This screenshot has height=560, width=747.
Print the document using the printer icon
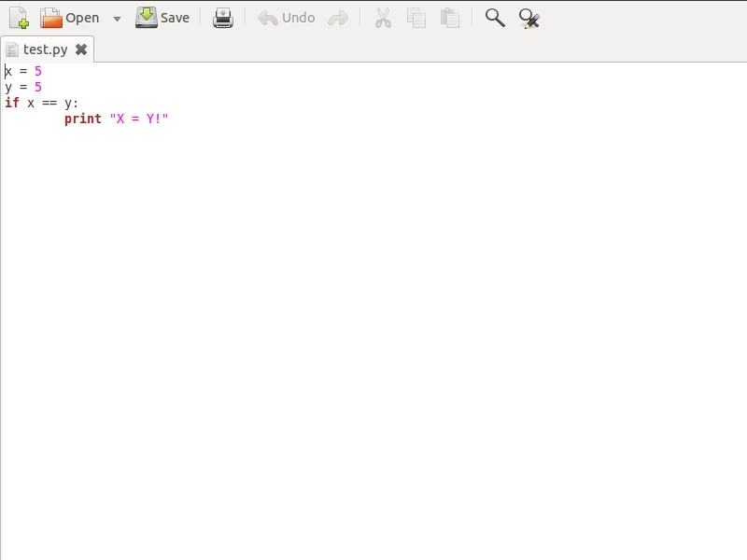223,18
